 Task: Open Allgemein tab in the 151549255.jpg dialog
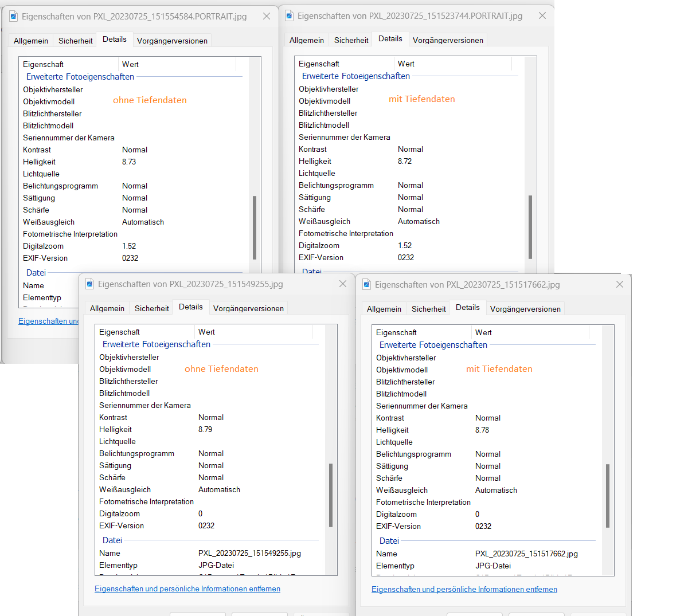[107, 308]
